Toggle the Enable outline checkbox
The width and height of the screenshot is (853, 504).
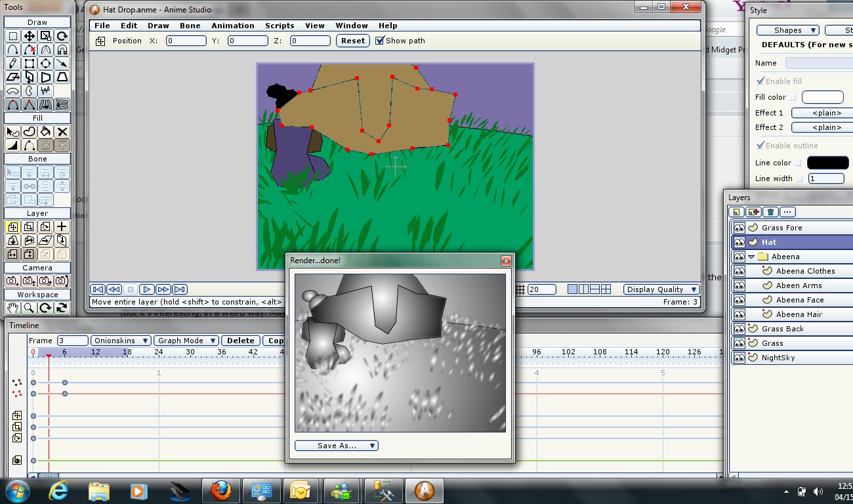point(760,146)
